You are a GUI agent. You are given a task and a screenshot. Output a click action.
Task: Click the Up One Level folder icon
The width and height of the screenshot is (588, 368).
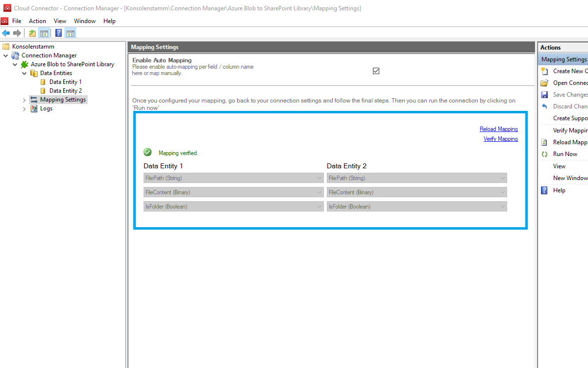pyautogui.click(x=32, y=33)
